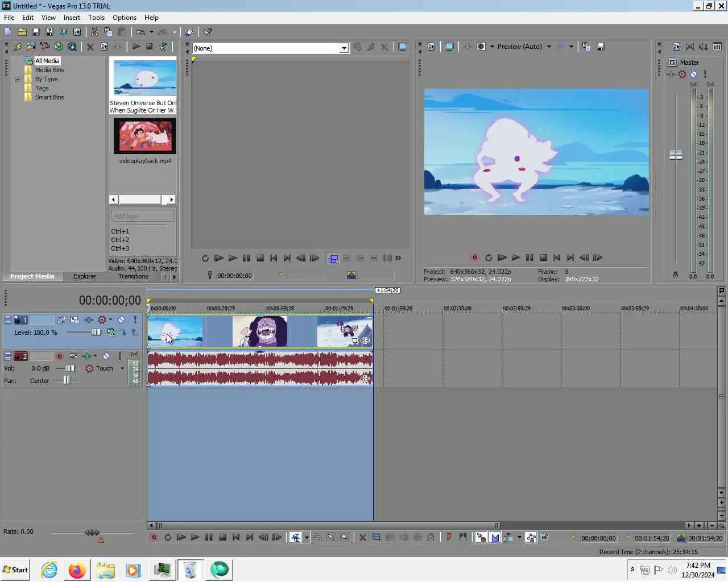Select the videoplayback.mp4 thumbnail
The width and height of the screenshot is (728, 582).
tap(145, 136)
